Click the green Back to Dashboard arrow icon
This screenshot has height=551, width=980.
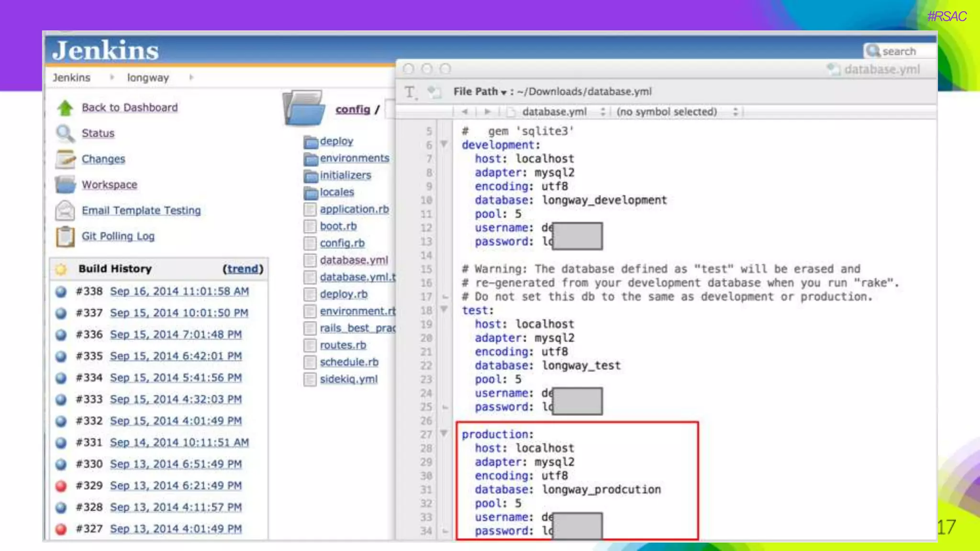pos(65,108)
